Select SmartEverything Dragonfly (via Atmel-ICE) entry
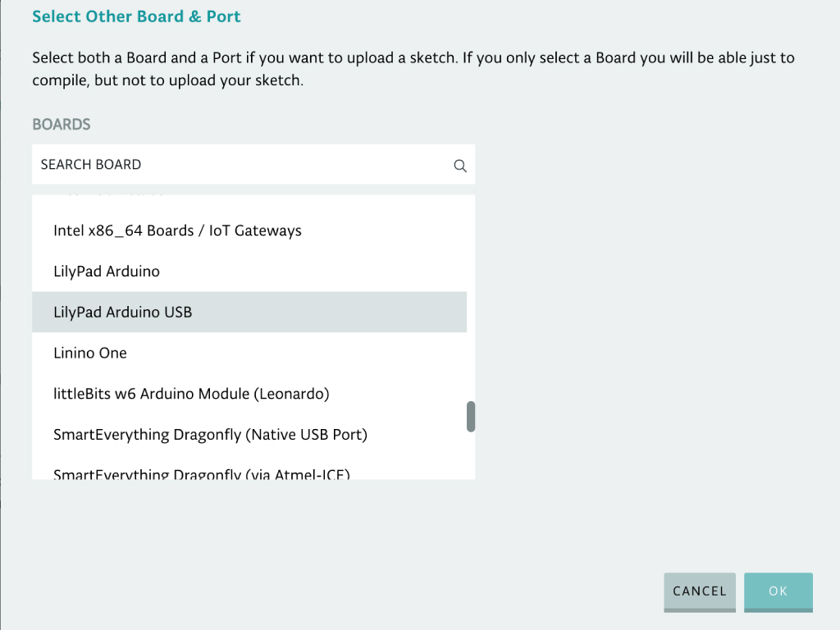Screen dimensions: 840x630 pos(249,472)
